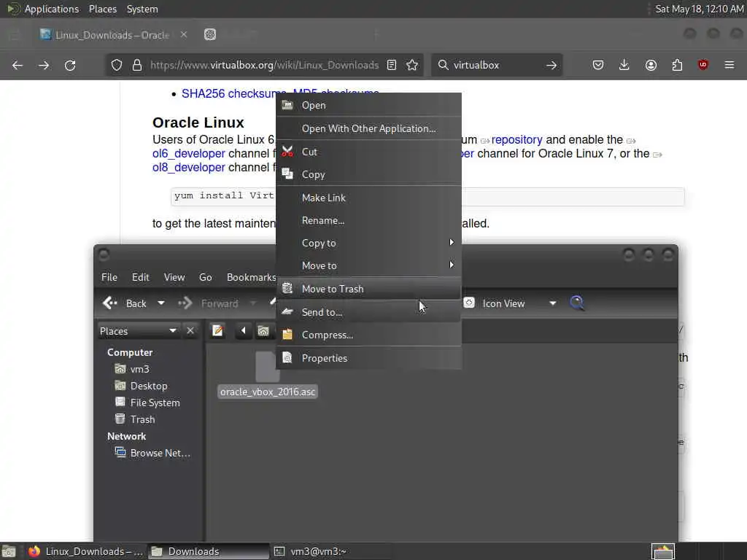
Task: Choose Open in the context menu
Action: click(368, 105)
